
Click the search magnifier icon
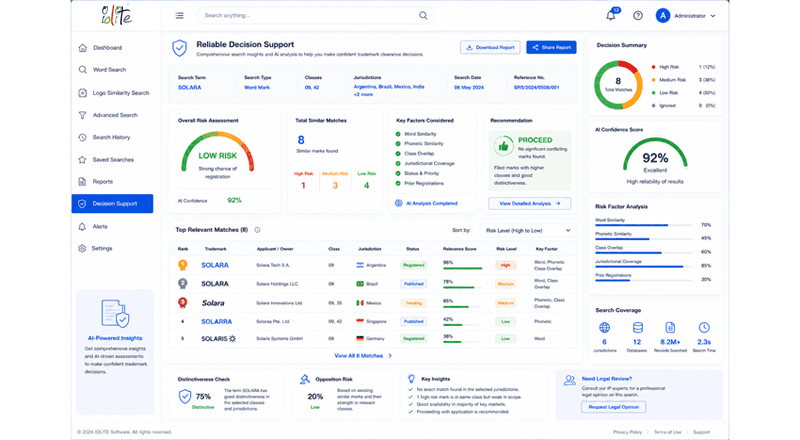pos(423,15)
